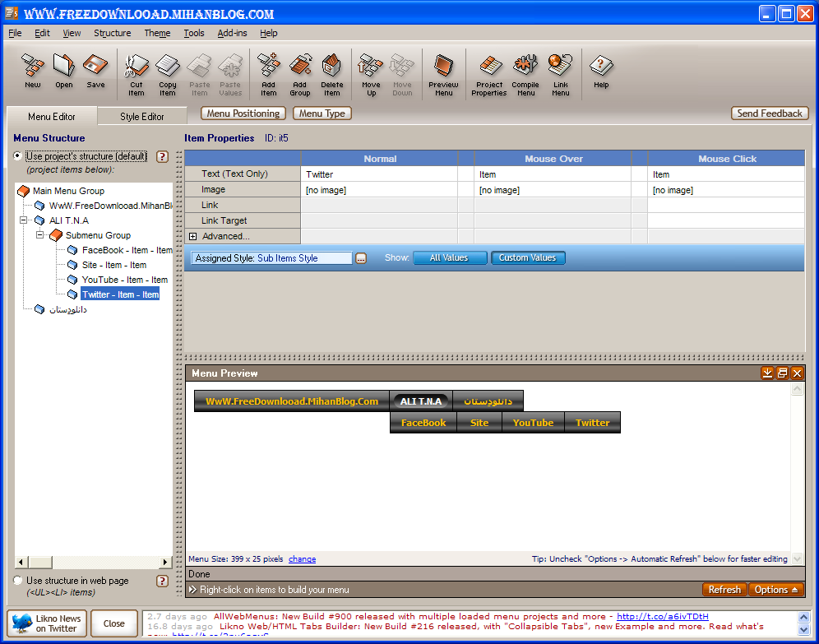Save the project using Save icon
Image resolution: width=819 pixels, height=644 pixels.
click(x=95, y=71)
